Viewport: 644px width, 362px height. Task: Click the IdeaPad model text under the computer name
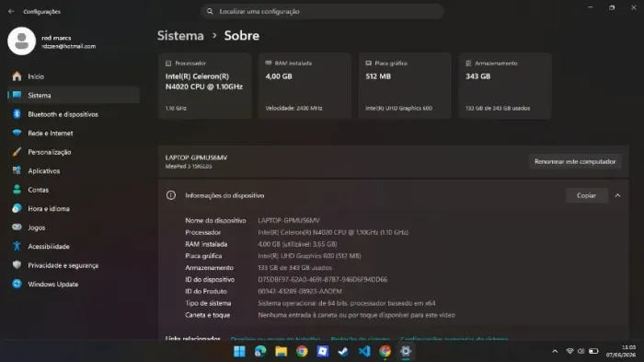tap(189, 166)
